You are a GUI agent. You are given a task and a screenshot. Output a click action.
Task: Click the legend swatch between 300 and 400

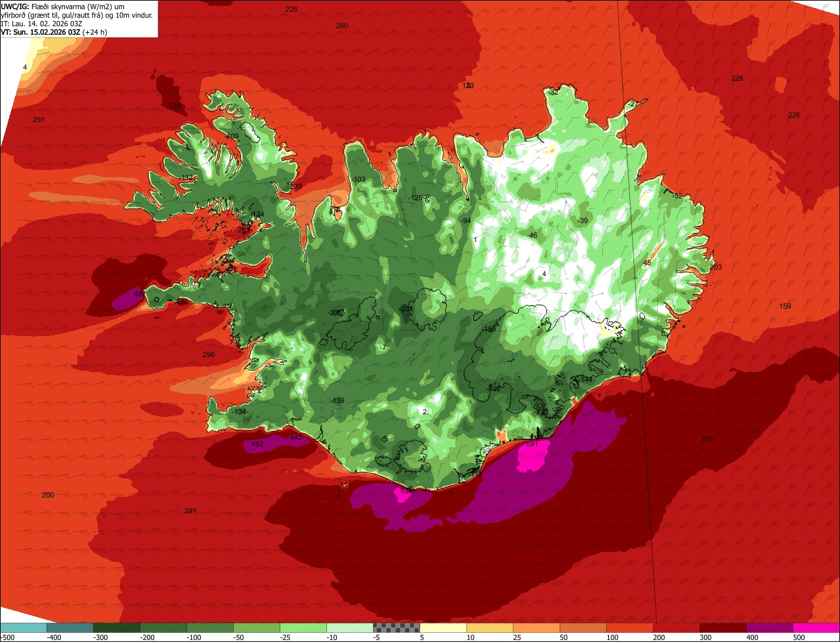(x=723, y=628)
